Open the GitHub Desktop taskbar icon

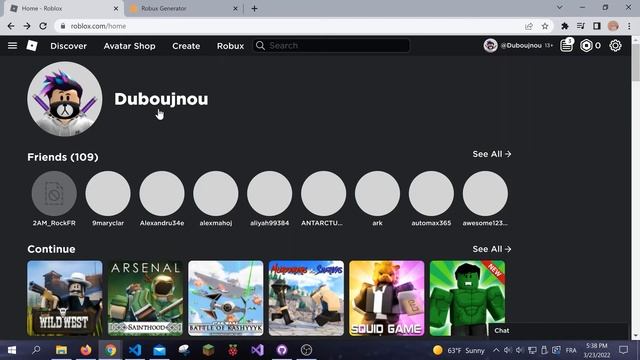[x=282, y=350]
